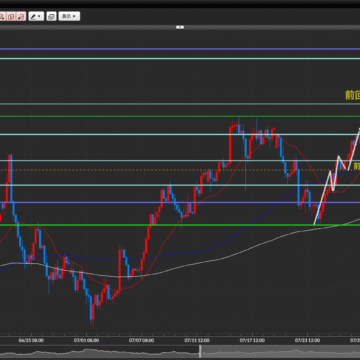The width and height of the screenshot is (360, 360).
Task: Click the 06/25 08:00 time axis label
Action: tap(31, 340)
